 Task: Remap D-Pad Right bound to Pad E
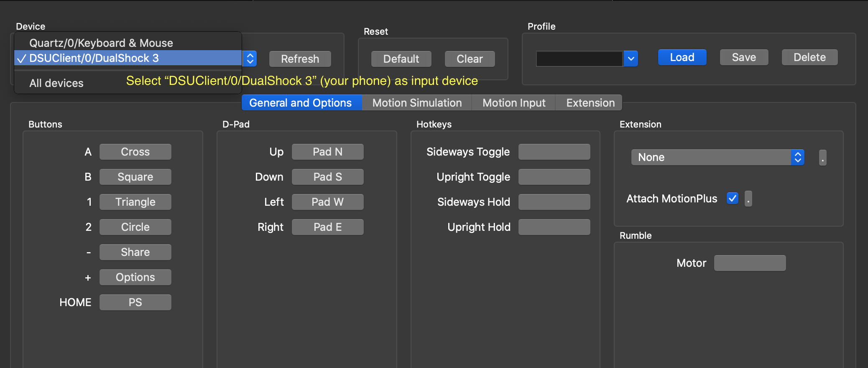click(x=328, y=227)
